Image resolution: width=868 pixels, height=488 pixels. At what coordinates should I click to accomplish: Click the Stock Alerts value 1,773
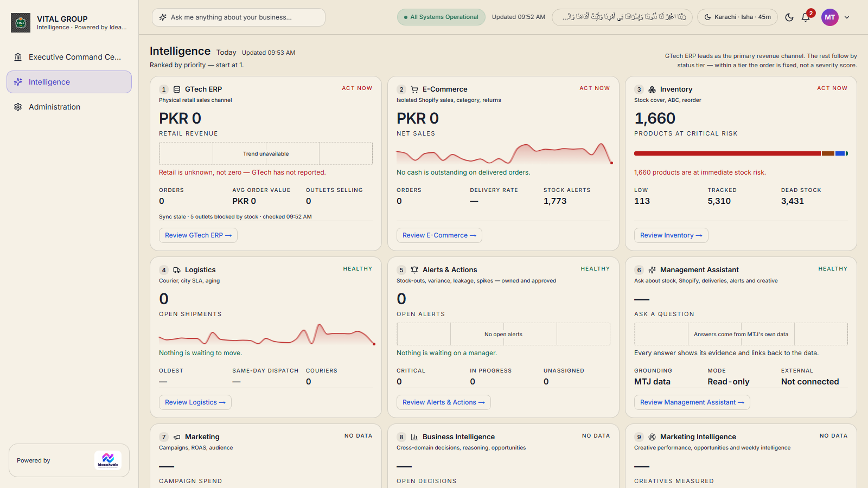point(555,201)
